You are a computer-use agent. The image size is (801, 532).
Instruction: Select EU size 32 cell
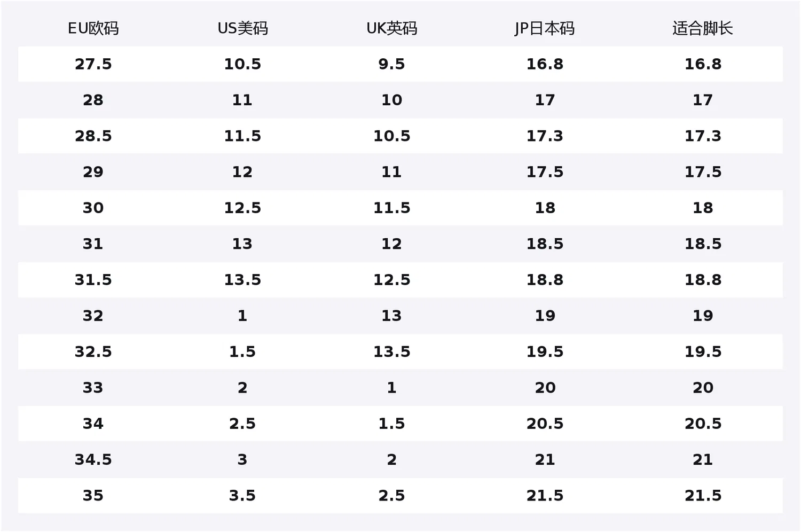pos(93,316)
